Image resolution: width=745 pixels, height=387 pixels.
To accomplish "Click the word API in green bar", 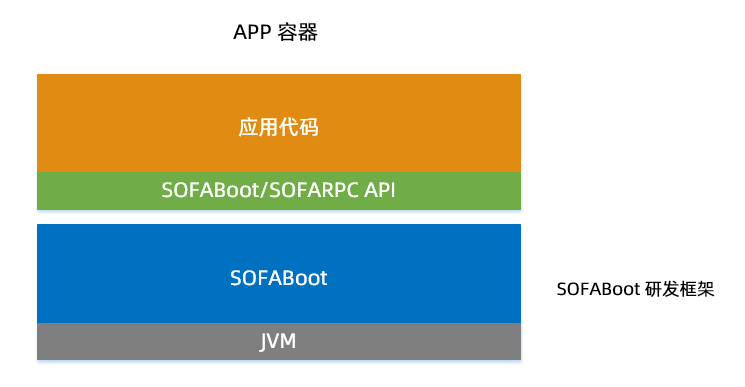I will click(380, 190).
